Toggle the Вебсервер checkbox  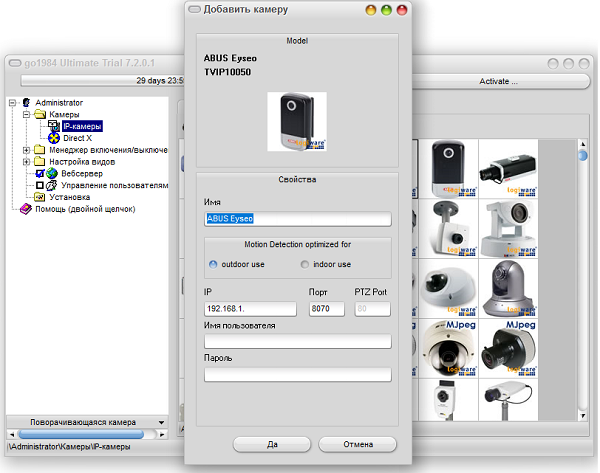tap(39, 173)
